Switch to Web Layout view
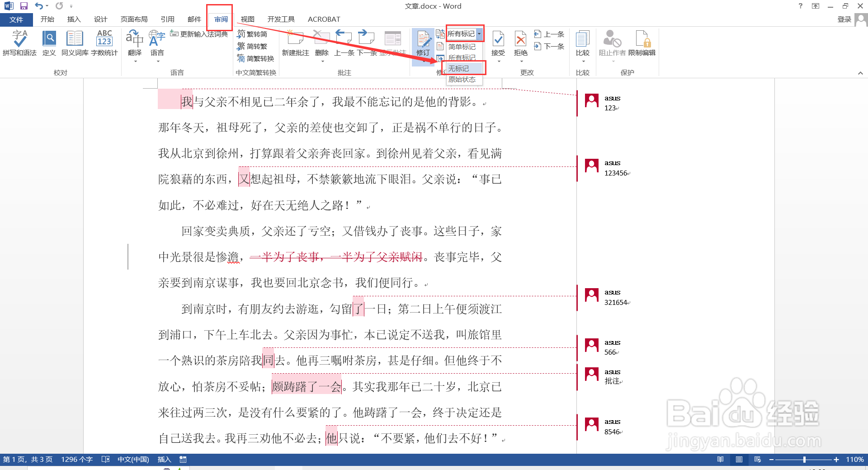The image size is (868, 470). (758, 459)
